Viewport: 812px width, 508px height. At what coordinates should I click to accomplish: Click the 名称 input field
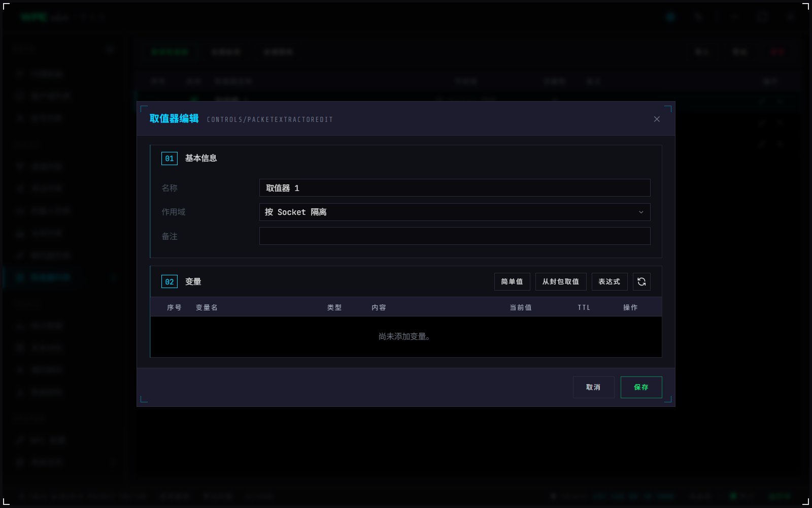[x=455, y=188]
